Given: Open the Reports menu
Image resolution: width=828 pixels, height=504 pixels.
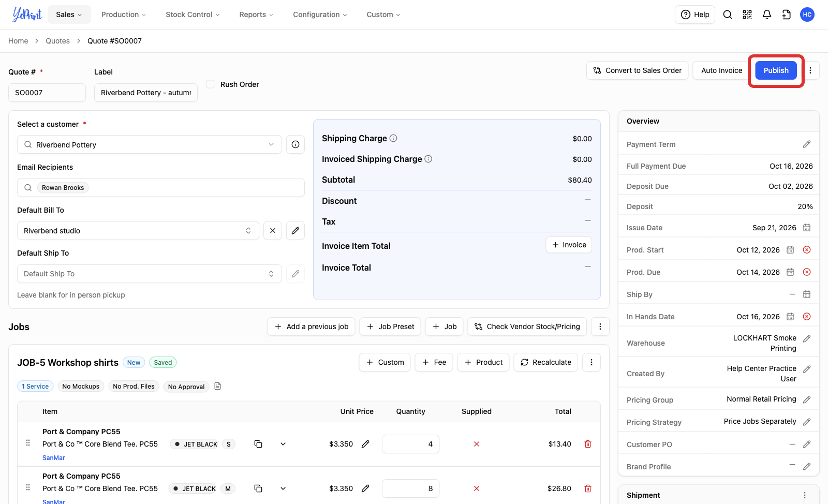Looking at the screenshot, I should click(x=256, y=14).
